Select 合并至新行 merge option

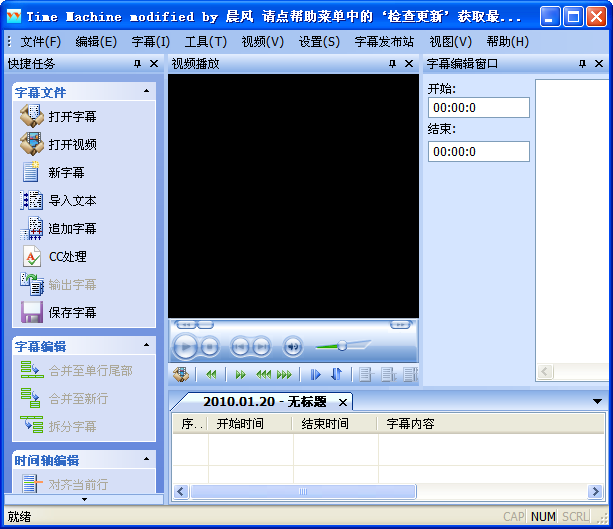tap(64, 398)
